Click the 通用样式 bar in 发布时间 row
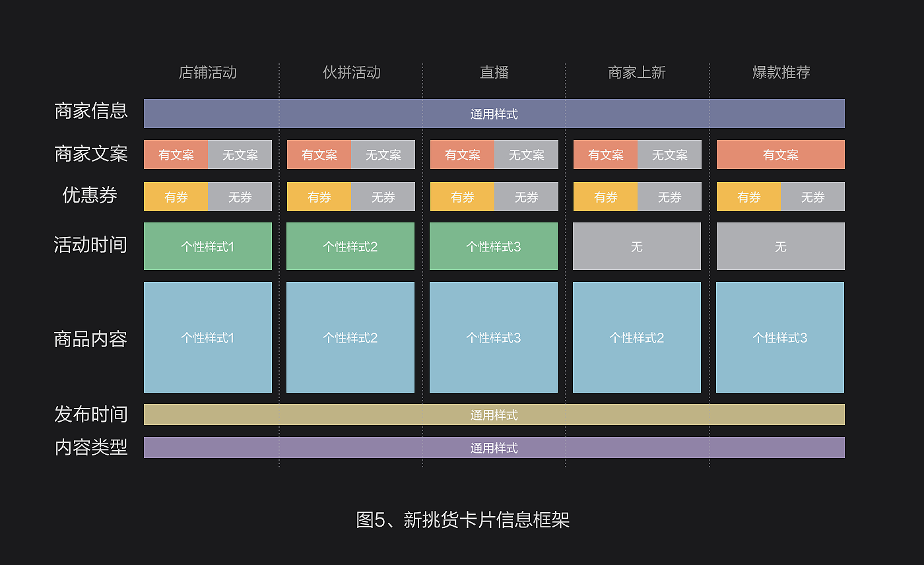924x565 pixels. [494, 415]
